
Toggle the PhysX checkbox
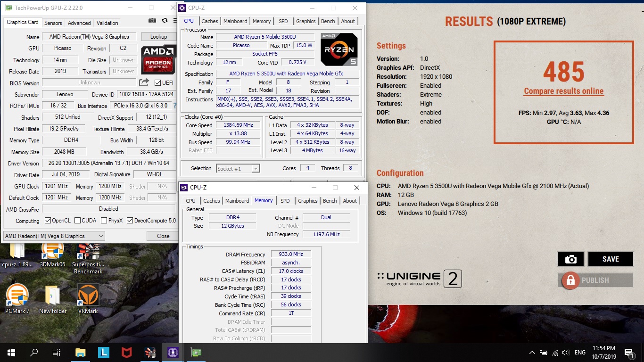(104, 221)
